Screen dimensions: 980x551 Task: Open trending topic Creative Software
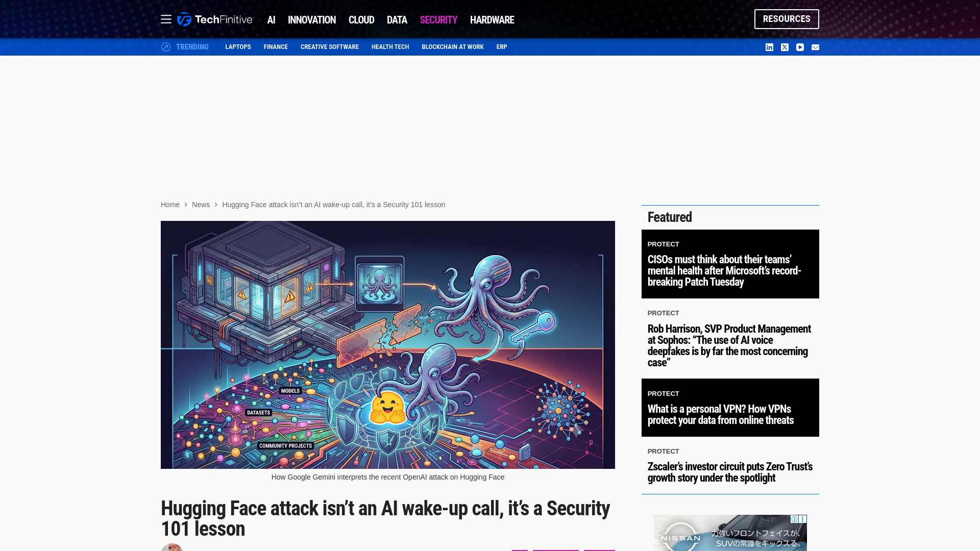click(330, 47)
